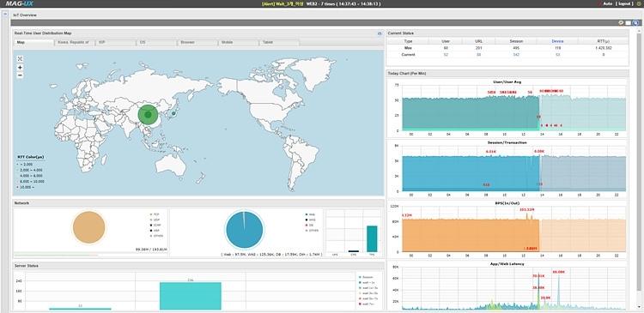
Task: Click the Current Status panel header
Action: [x=507, y=33]
